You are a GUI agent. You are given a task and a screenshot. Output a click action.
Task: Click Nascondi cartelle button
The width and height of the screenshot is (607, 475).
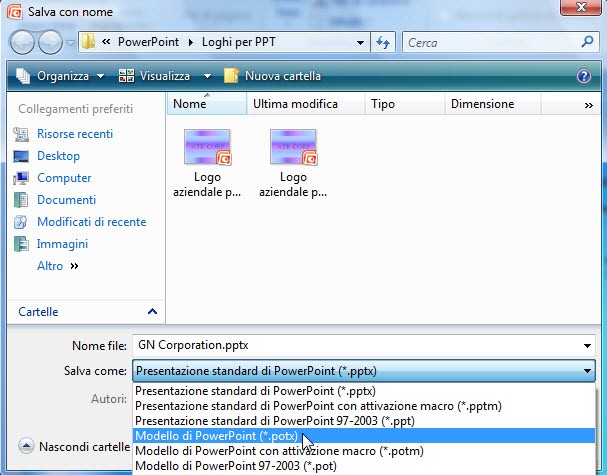pos(70,446)
